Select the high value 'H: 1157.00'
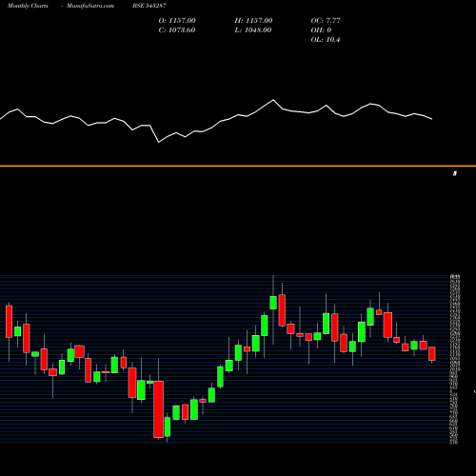 pyautogui.click(x=253, y=21)
